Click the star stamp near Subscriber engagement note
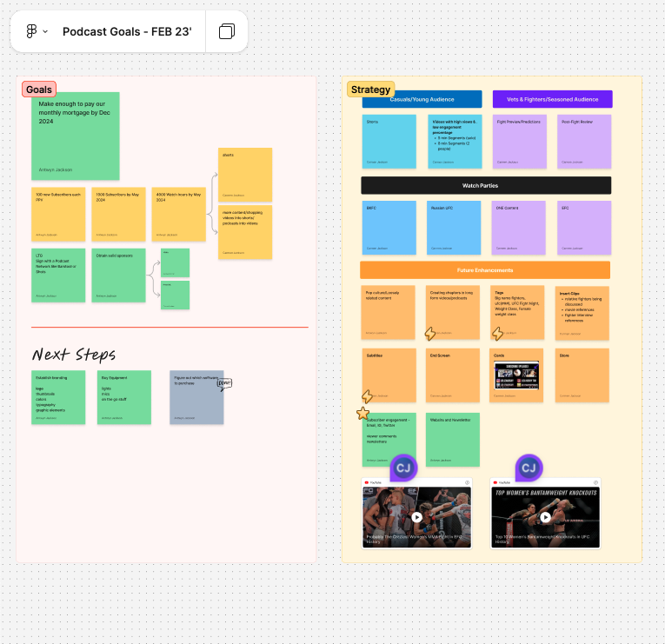Screen dimensions: 665x644 coord(362,414)
